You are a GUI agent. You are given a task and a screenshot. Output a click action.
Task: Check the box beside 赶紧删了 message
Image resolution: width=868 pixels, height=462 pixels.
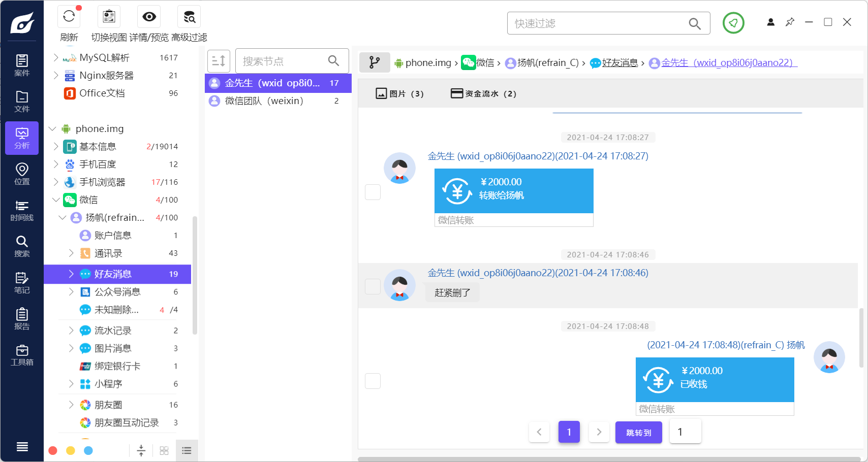tap(373, 286)
